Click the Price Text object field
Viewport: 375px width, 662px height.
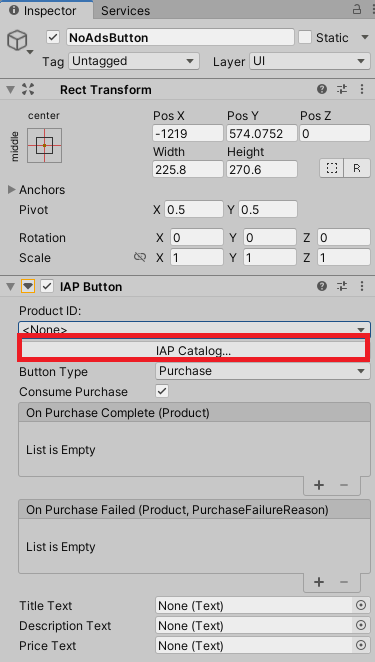254,646
